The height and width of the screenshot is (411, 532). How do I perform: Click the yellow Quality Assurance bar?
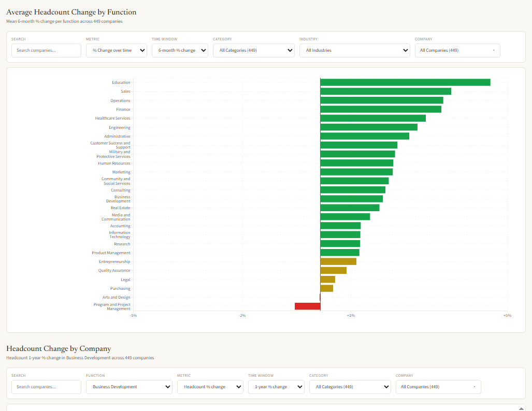point(334,270)
